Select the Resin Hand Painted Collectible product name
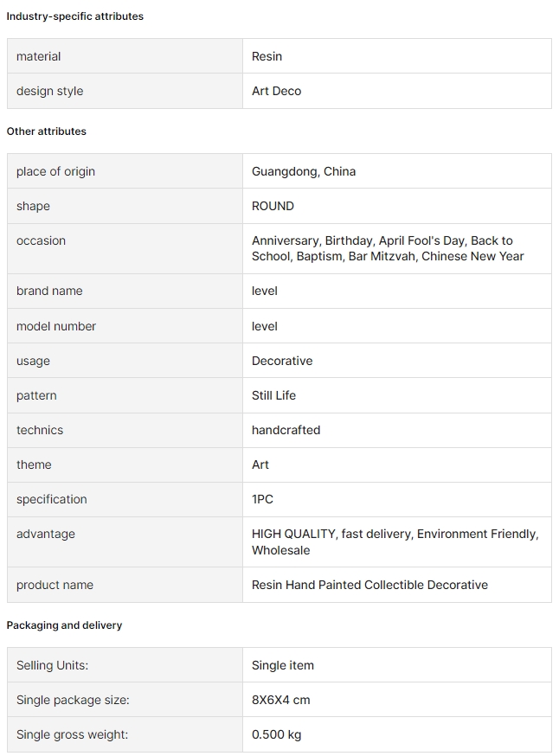Screen dimensions: 559x756 [x=370, y=586]
